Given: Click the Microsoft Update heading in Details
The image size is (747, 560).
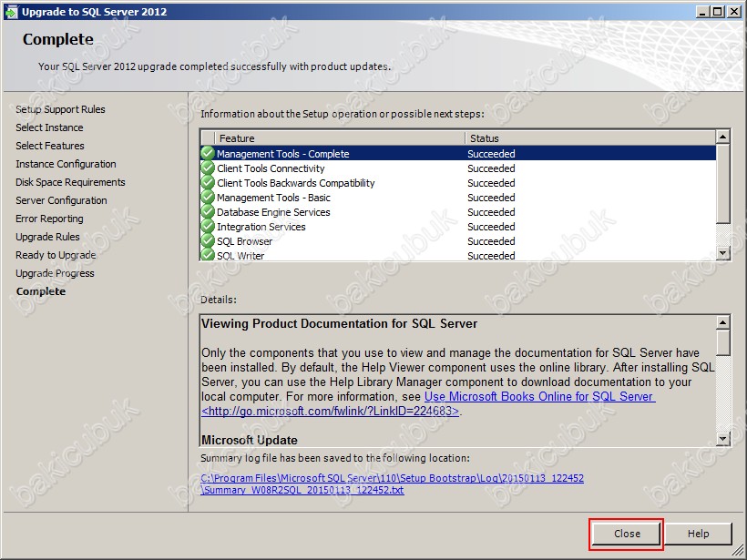Looking at the screenshot, I should tap(250, 440).
